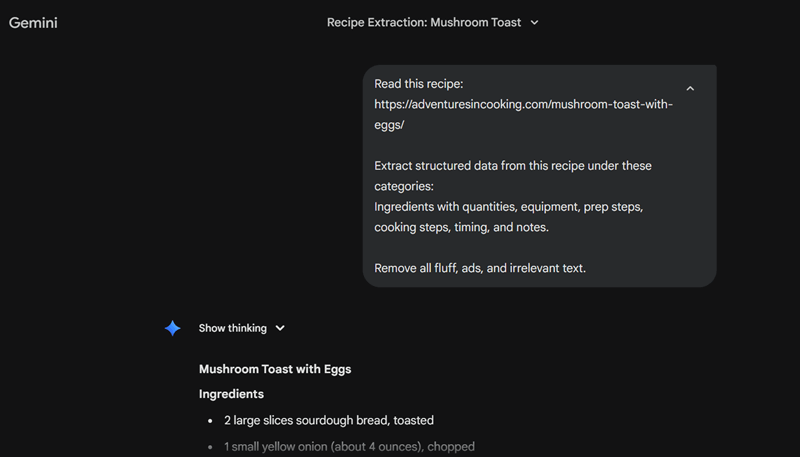Click the small yellow onion ingredient text
This screenshot has width=800, height=457.
pyautogui.click(x=349, y=447)
